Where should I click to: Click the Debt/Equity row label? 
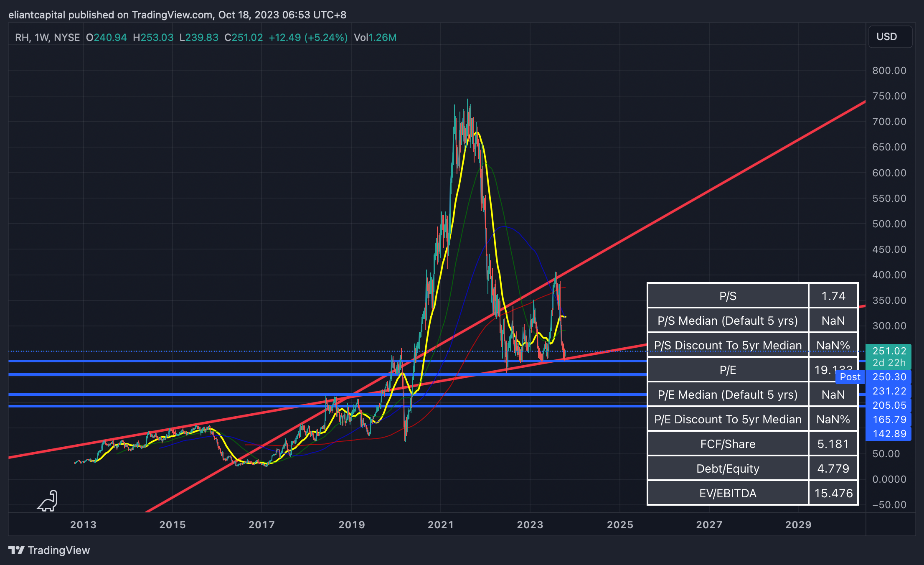[x=728, y=468]
